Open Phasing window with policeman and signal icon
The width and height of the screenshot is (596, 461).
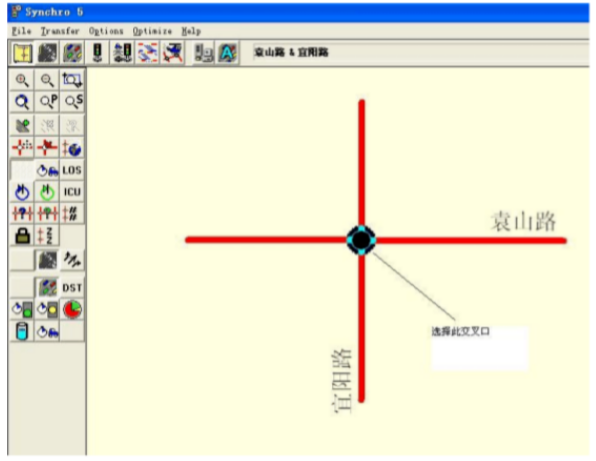pos(122,53)
